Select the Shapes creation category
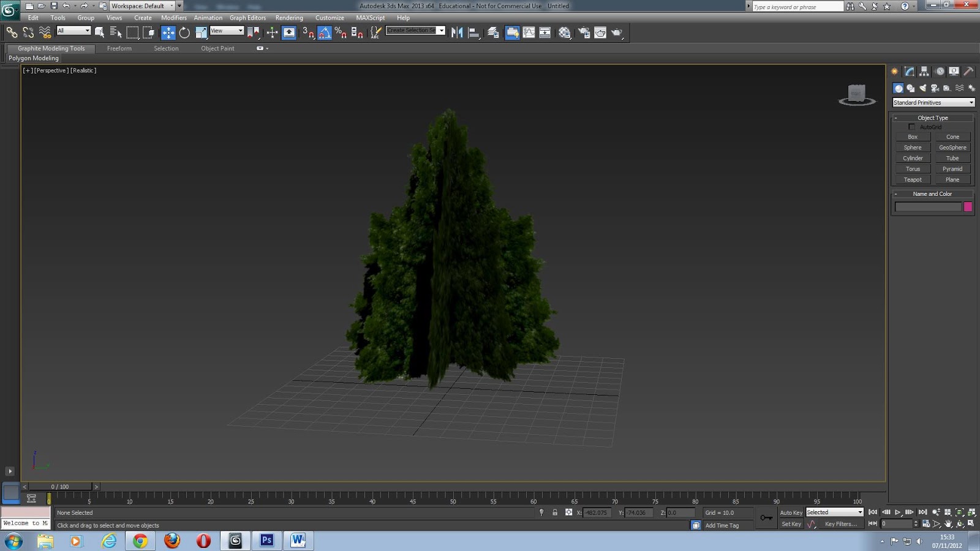The height and width of the screenshot is (551, 980). tap(911, 88)
